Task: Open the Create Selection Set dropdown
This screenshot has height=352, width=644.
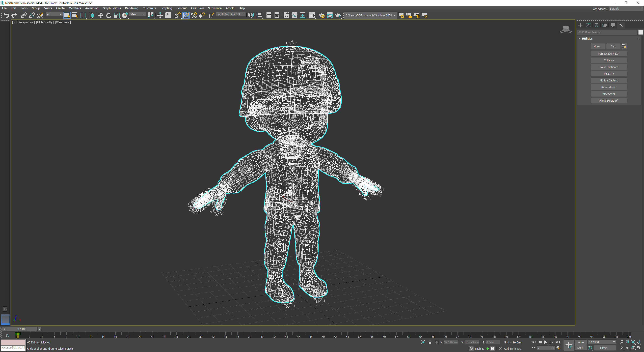Action: click(230, 14)
